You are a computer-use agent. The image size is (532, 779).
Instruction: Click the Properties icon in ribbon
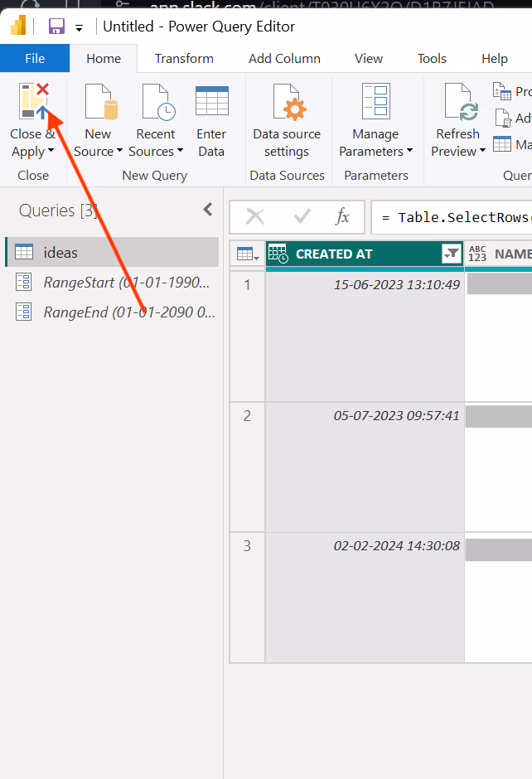[x=501, y=91]
